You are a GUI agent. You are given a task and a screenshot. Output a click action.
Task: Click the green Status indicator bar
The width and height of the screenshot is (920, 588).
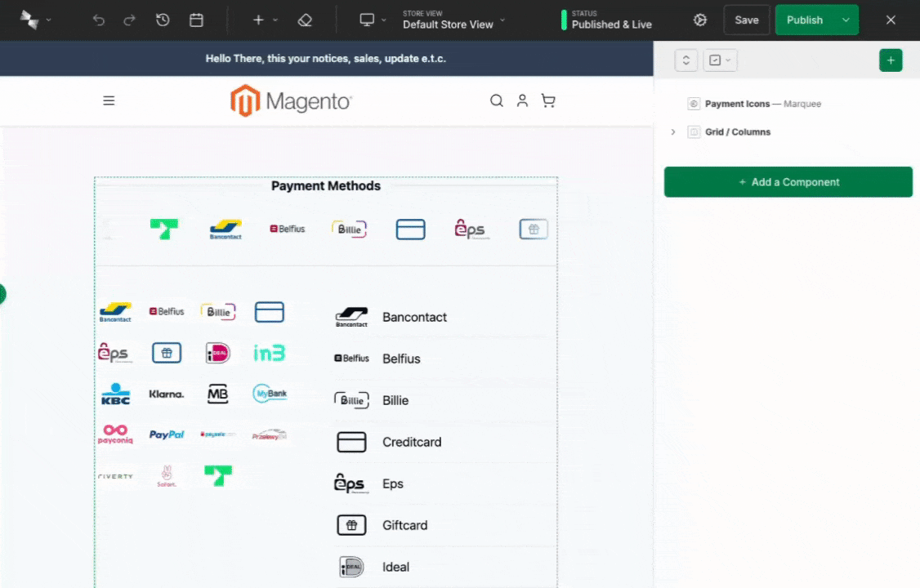[564, 20]
